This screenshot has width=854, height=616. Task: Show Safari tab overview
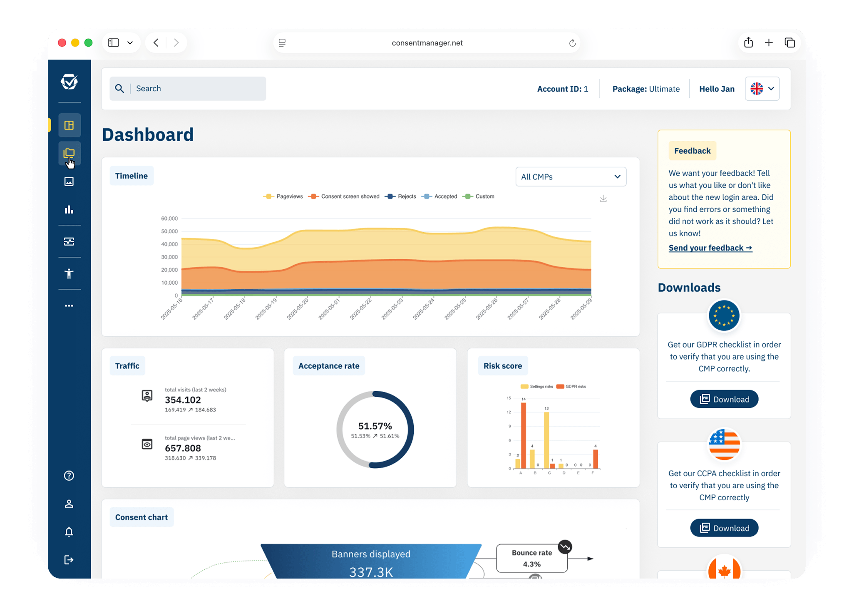tap(789, 42)
